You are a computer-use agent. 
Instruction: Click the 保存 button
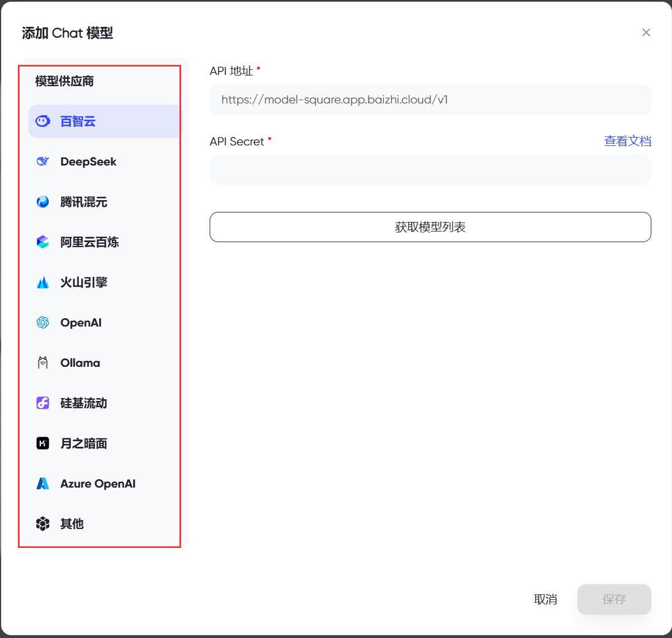click(x=614, y=599)
